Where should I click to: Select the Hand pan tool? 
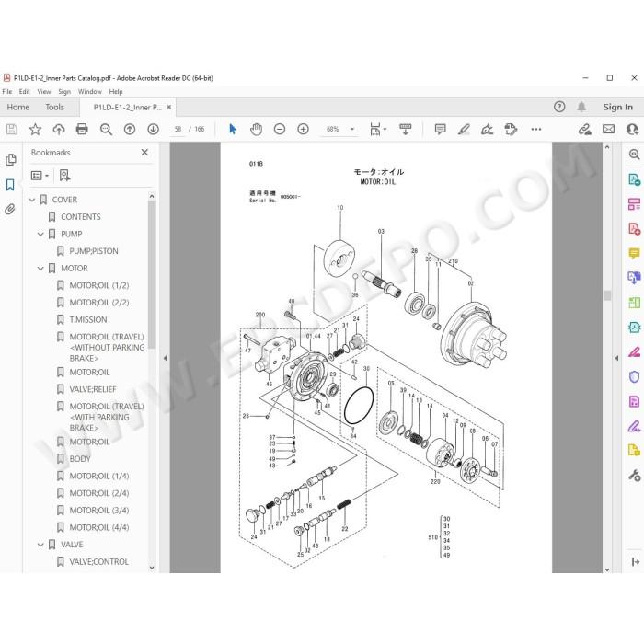click(257, 130)
